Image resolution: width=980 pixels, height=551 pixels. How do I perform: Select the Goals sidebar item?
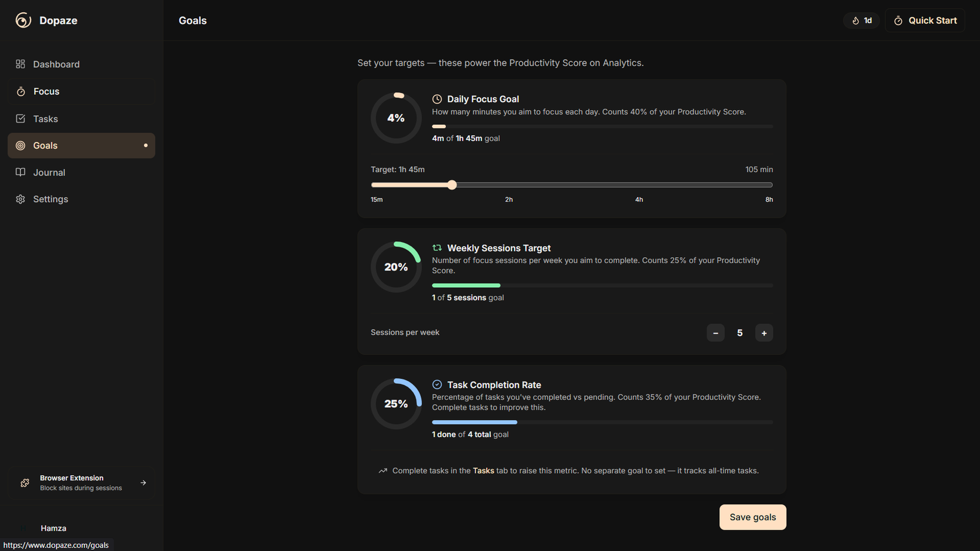coord(81,146)
